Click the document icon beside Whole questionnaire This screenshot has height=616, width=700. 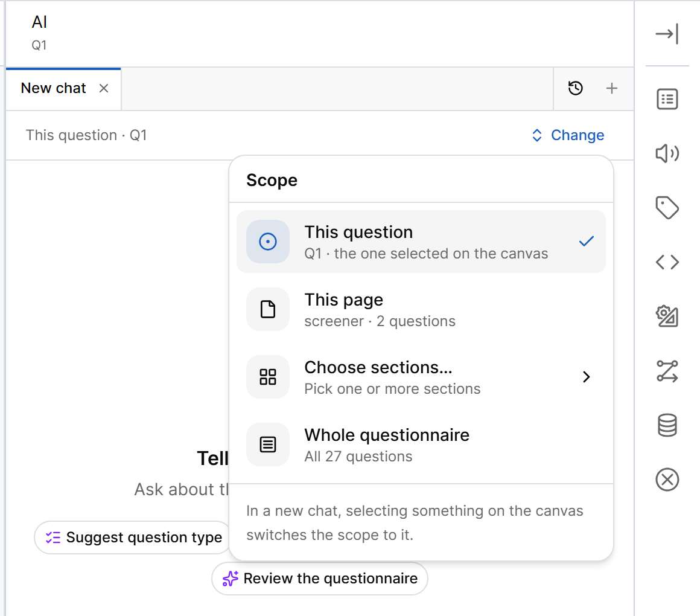point(268,444)
